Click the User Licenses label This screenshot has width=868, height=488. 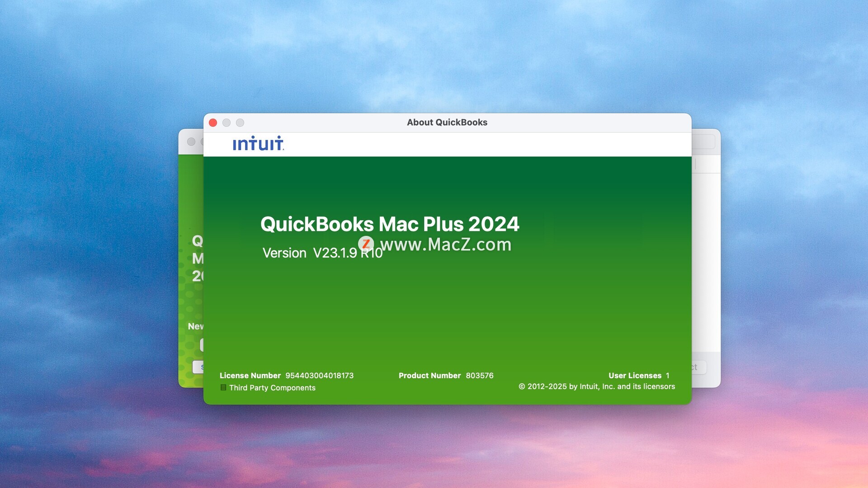pyautogui.click(x=635, y=375)
